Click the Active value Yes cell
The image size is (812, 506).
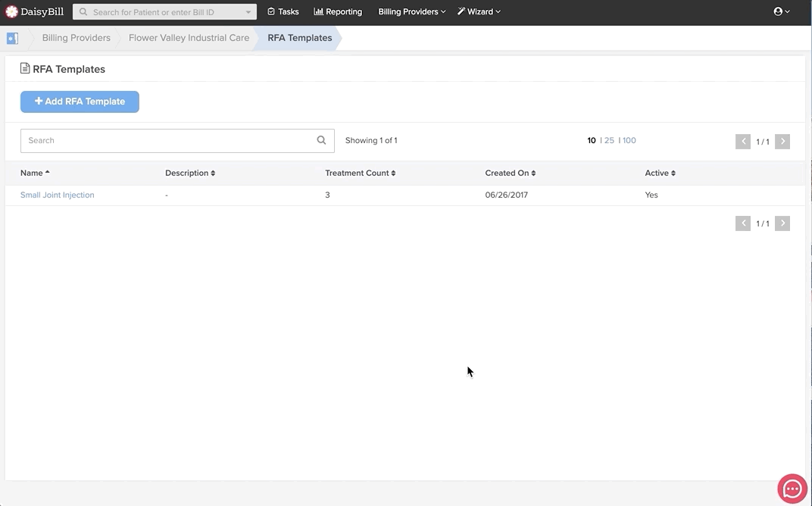[651, 195]
